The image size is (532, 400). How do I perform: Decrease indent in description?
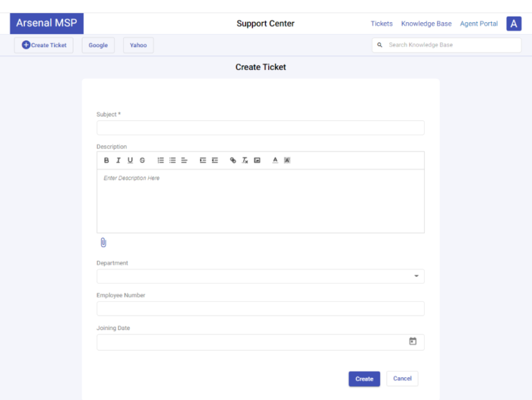tap(215, 161)
